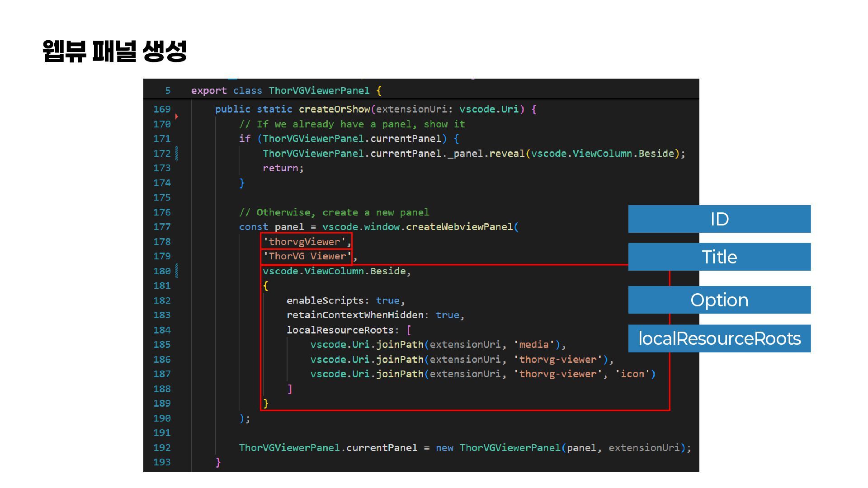
Task: Click the git change marker at line 172
Action: [176, 154]
